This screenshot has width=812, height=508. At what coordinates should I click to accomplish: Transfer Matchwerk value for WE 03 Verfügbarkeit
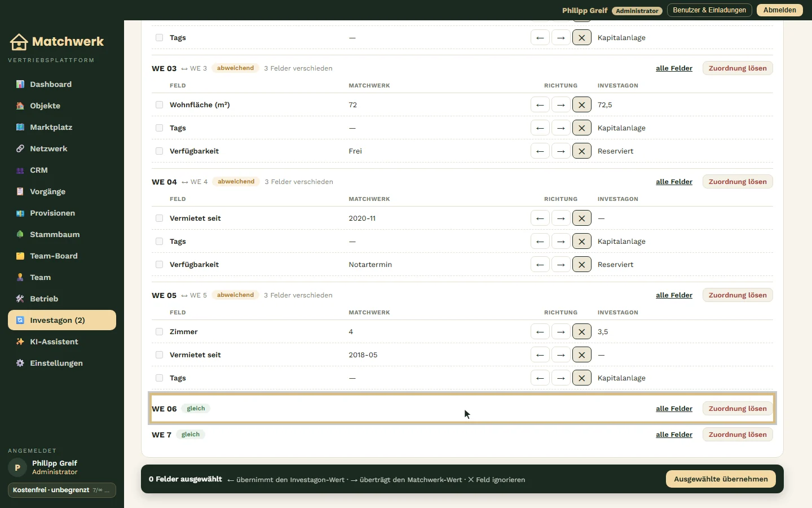(x=561, y=151)
